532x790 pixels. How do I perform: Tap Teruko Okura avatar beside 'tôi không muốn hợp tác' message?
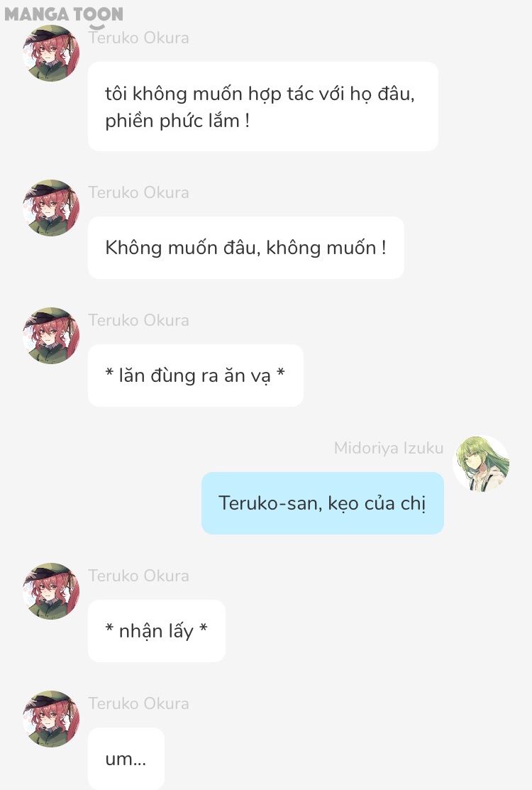click(51, 53)
